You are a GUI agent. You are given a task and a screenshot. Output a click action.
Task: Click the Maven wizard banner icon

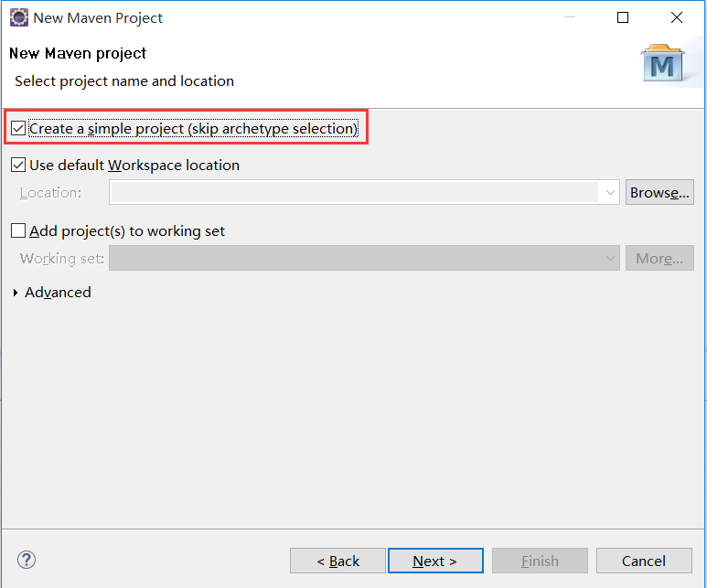(663, 63)
